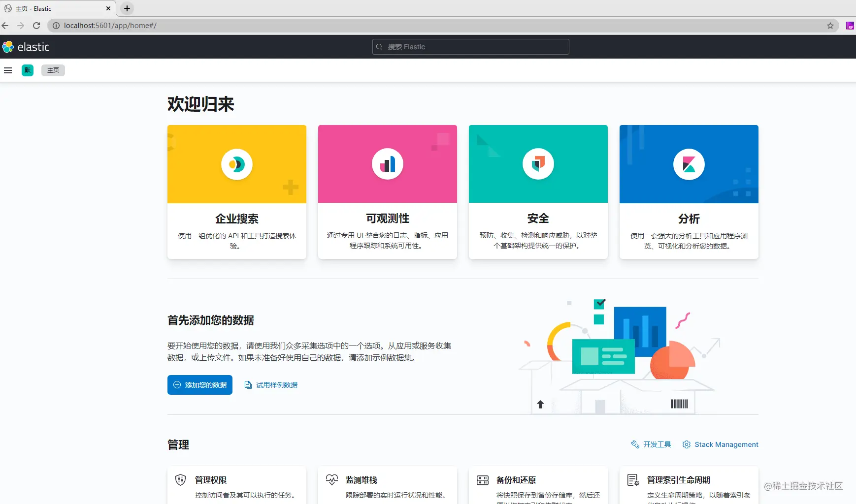Click the Kibana analytics icon

pos(689,164)
